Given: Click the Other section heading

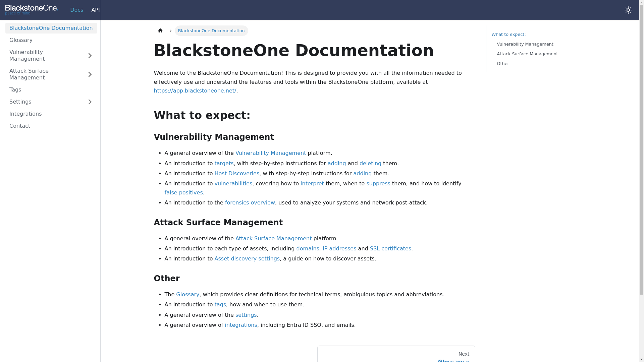Looking at the screenshot, I should 167,279.
